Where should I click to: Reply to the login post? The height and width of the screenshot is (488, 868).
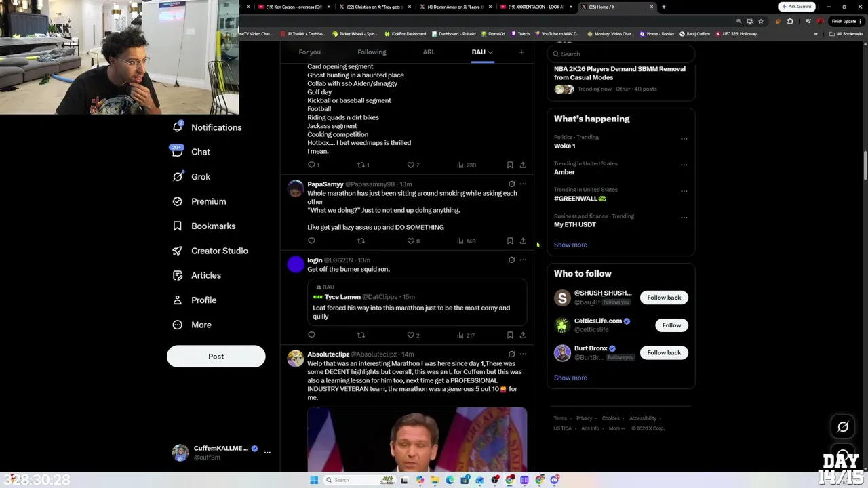click(x=311, y=335)
